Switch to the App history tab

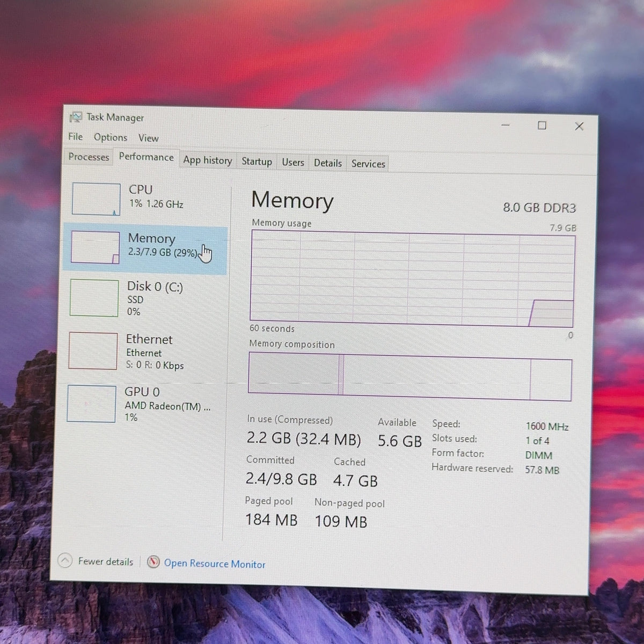[208, 160]
